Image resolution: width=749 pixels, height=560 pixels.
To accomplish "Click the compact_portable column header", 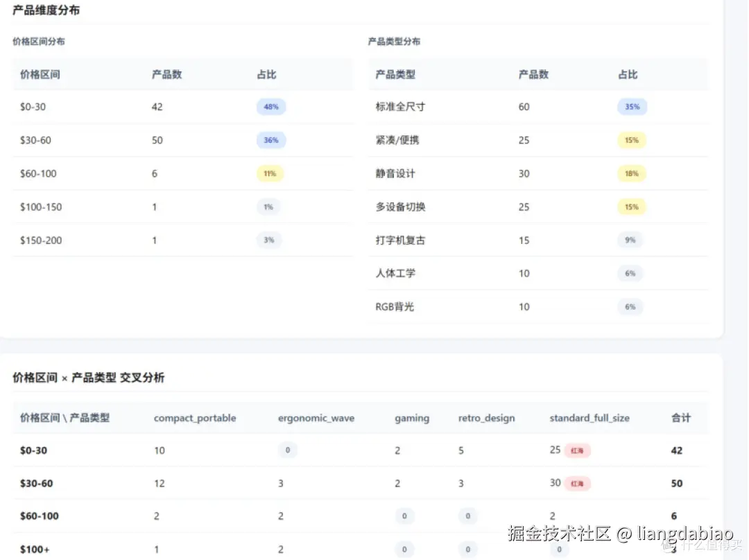I will (195, 418).
